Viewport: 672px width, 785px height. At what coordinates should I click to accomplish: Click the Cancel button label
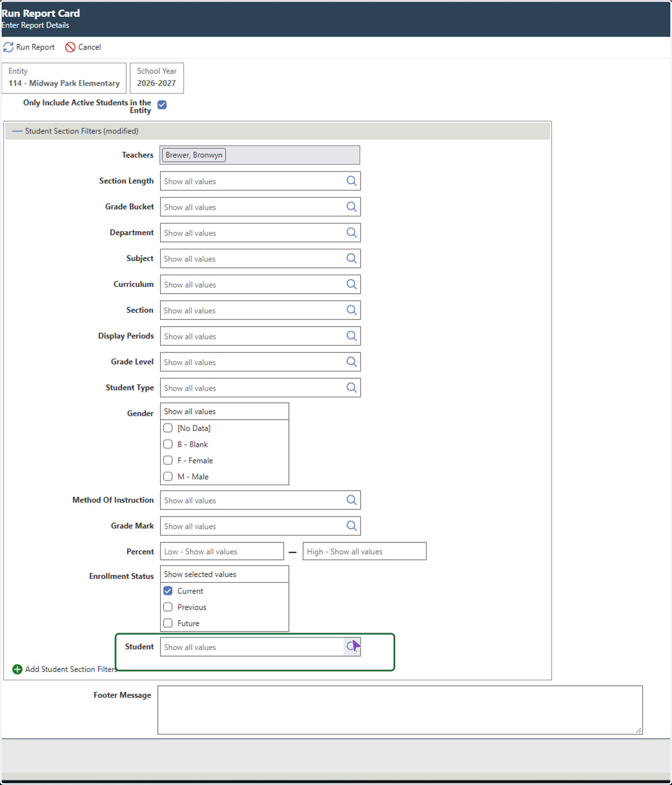click(x=90, y=47)
